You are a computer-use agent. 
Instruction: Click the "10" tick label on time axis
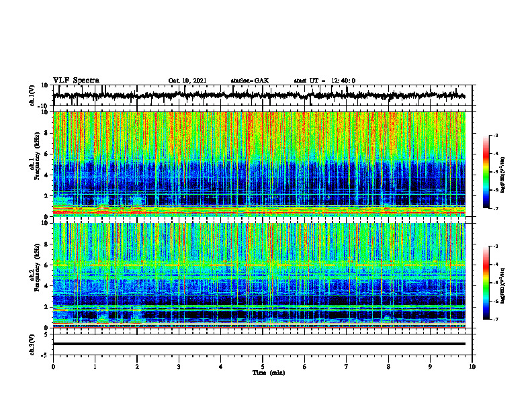(472, 367)
